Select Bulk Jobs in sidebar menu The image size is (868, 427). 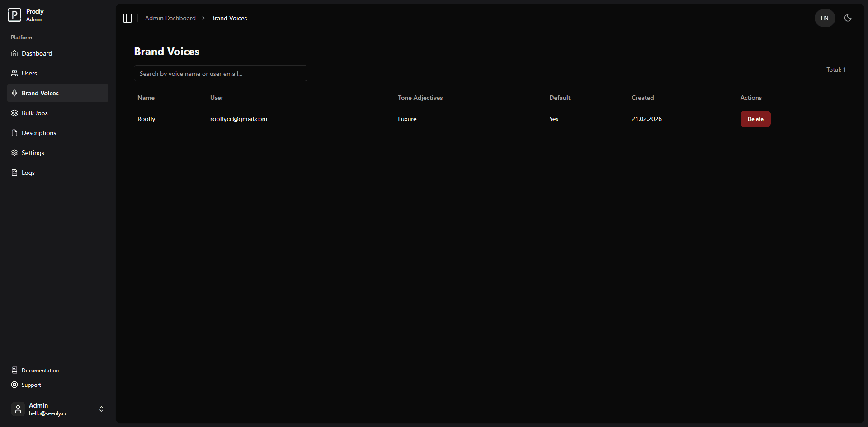click(35, 113)
